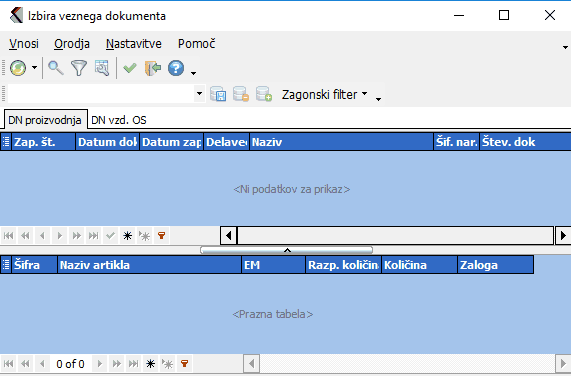Click the save filter database icon

click(218, 94)
